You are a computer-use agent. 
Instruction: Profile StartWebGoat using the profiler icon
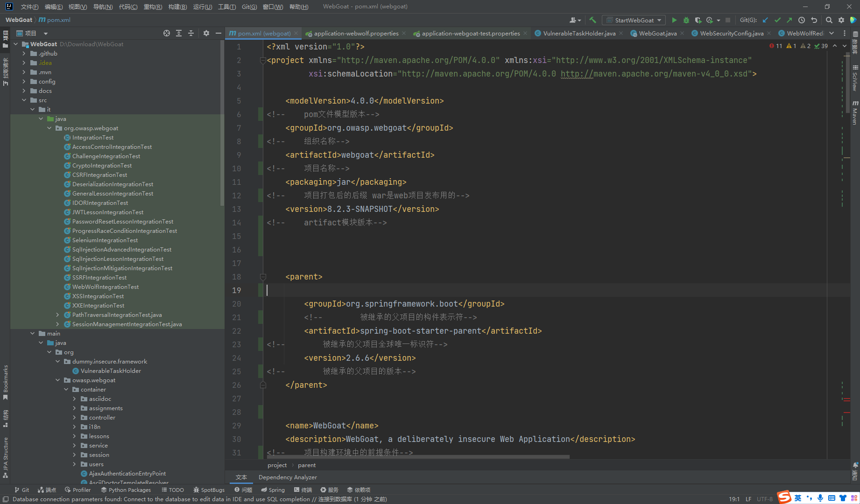710,20
